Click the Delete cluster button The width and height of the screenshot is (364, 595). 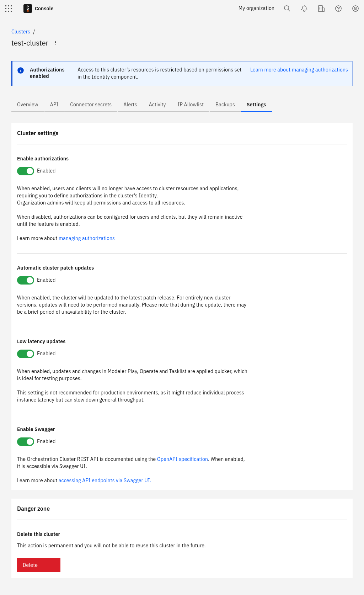coord(38,565)
